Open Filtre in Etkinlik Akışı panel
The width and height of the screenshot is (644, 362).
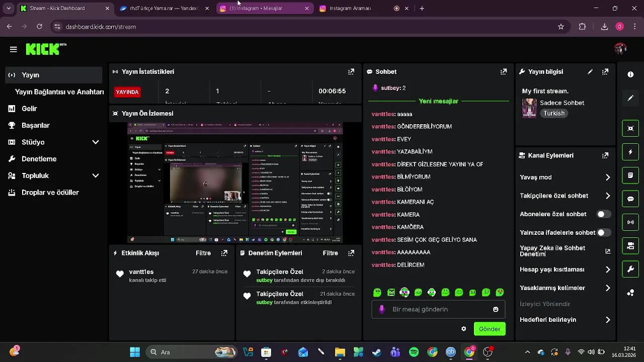click(x=203, y=253)
